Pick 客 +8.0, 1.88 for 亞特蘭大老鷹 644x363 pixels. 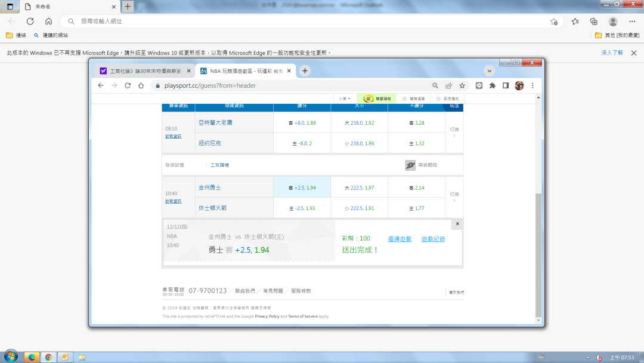pyautogui.click(x=302, y=122)
